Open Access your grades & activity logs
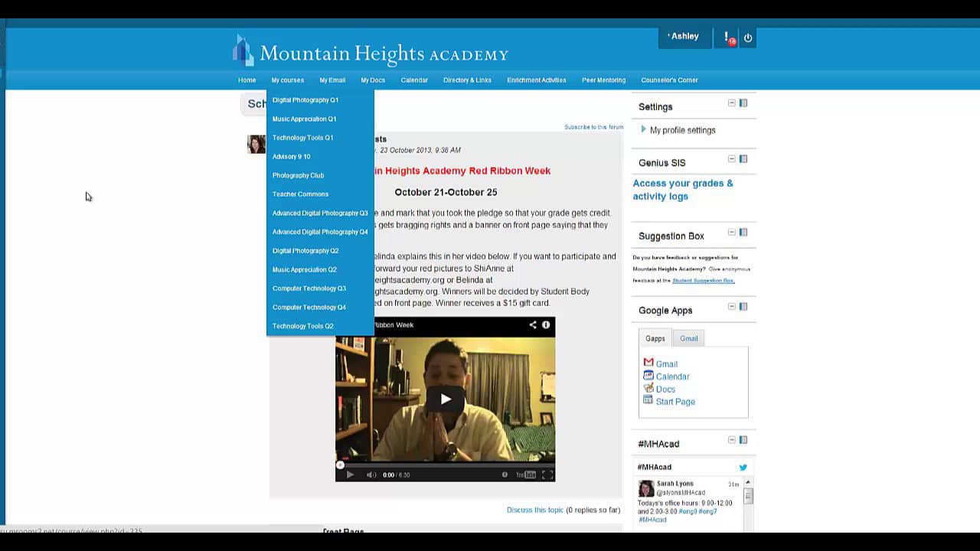Viewport: 980px width, 551px height. [x=683, y=190]
